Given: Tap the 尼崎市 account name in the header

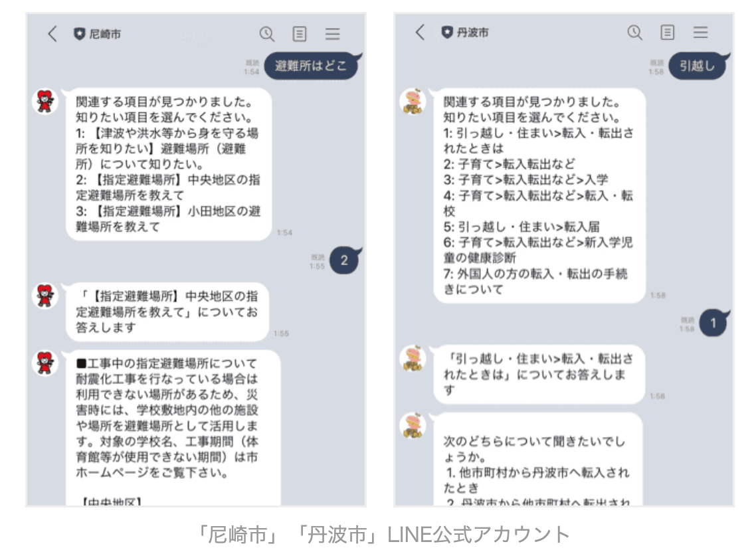Looking at the screenshot, I should click(x=105, y=34).
